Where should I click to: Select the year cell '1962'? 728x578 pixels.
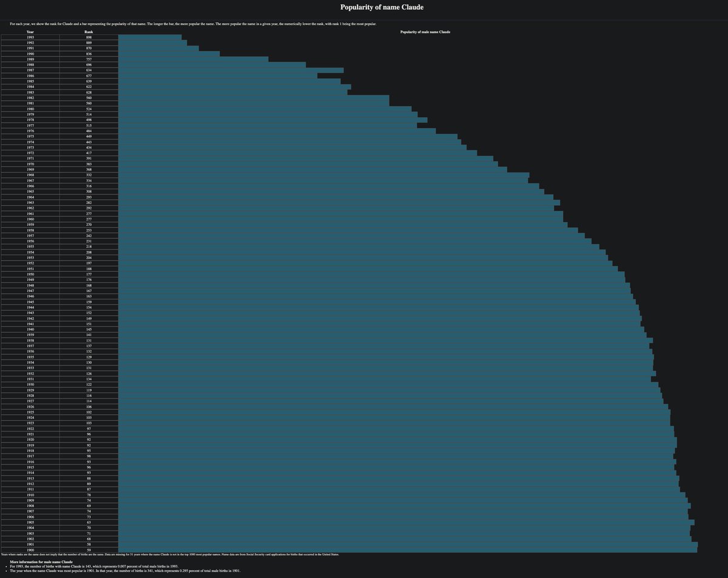[30, 208]
